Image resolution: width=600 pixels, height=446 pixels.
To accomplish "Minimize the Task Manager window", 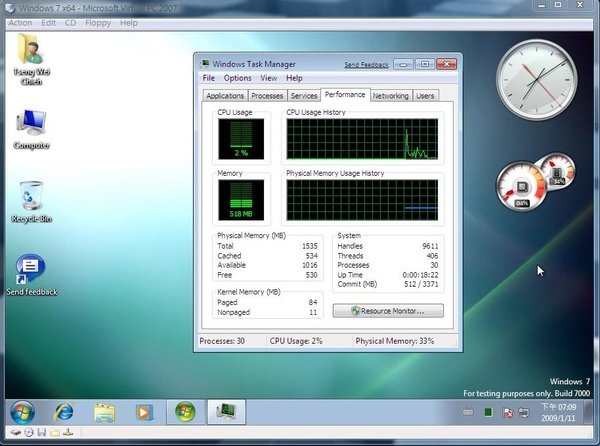I will [403, 64].
